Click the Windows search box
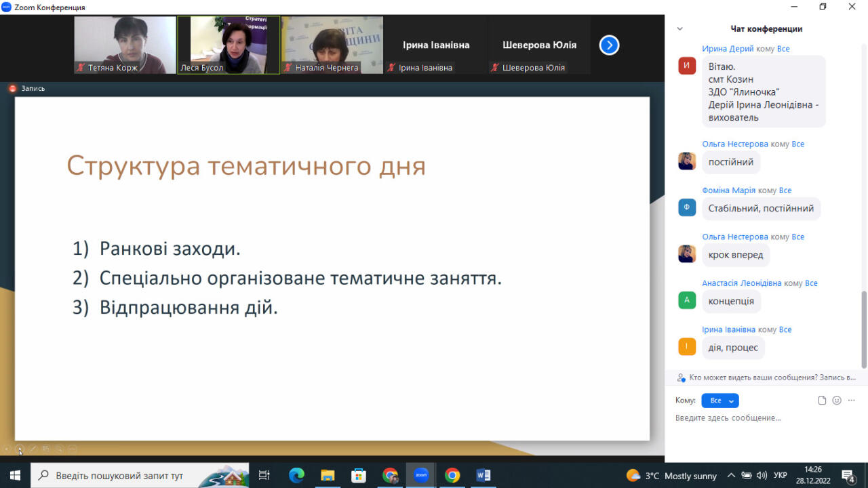 coord(140,475)
